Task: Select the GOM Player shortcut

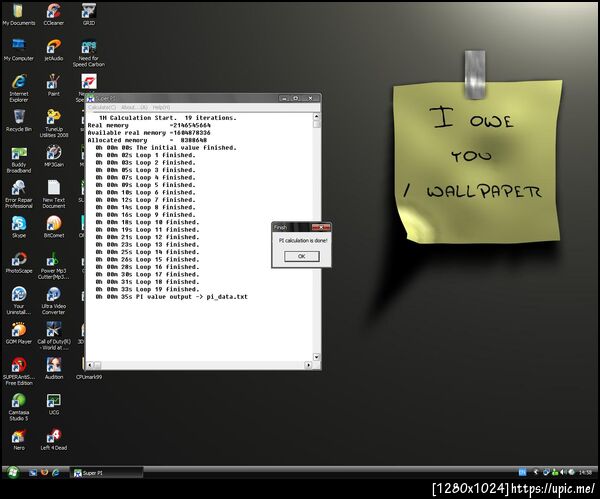Action: pos(19,333)
